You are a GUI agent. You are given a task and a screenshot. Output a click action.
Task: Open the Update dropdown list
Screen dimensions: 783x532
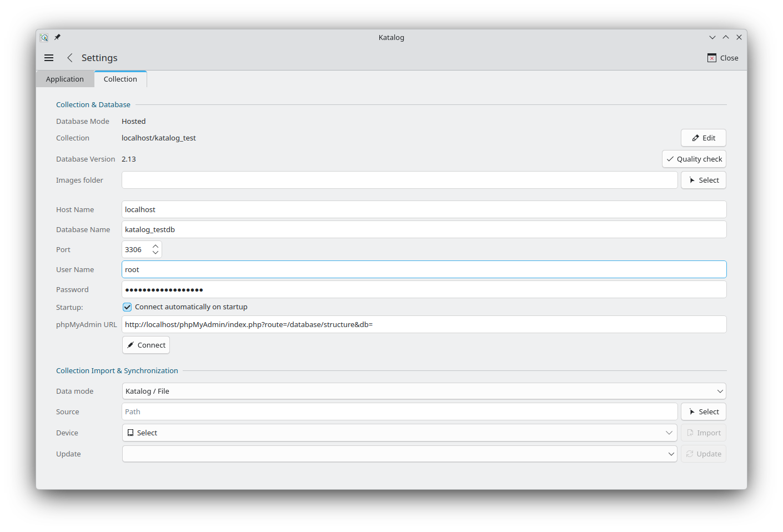pyautogui.click(x=399, y=454)
